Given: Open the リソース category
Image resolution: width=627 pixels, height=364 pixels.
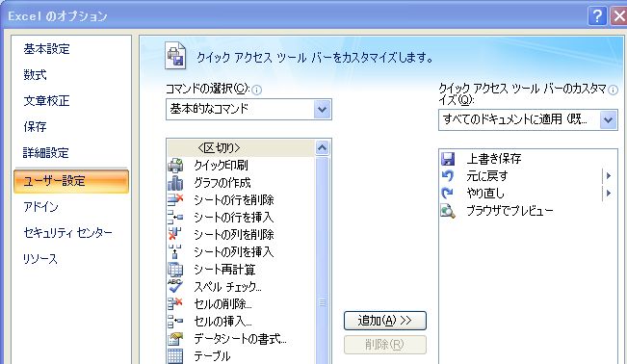Looking at the screenshot, I should 40,259.
